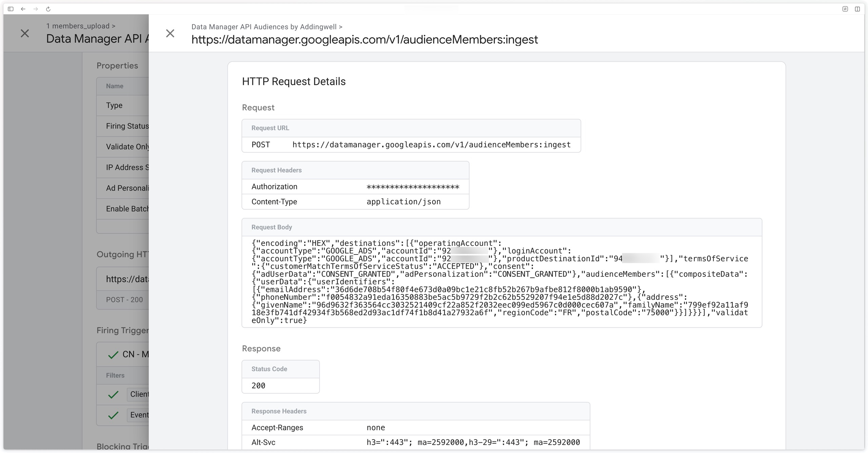
Task: Open the reader view icon at top right
Action: 845,9
